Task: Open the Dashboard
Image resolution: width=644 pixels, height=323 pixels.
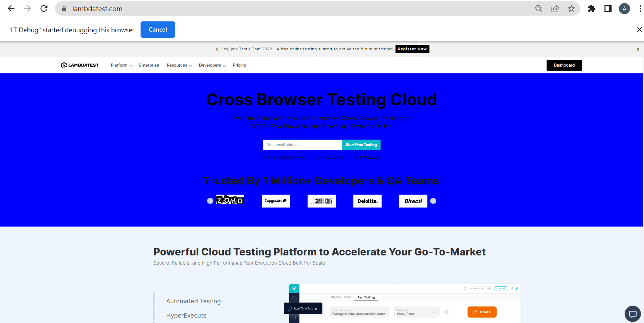Action: click(x=564, y=65)
